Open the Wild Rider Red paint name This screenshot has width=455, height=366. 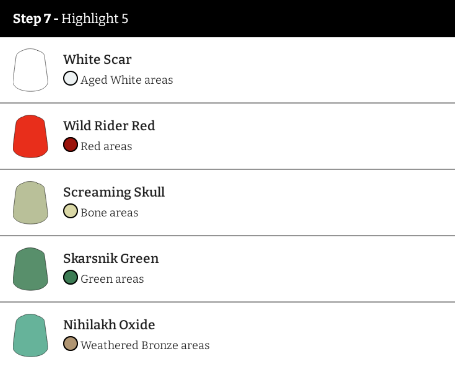point(109,126)
